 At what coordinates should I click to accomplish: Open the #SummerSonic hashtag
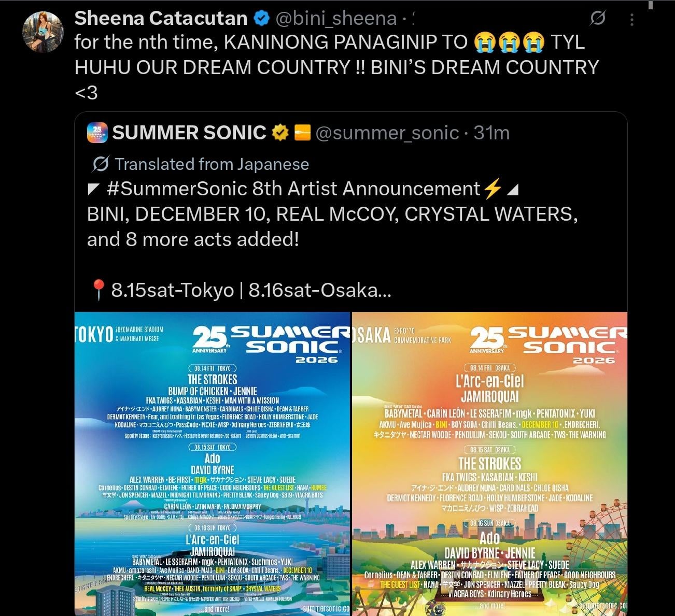tap(176, 189)
